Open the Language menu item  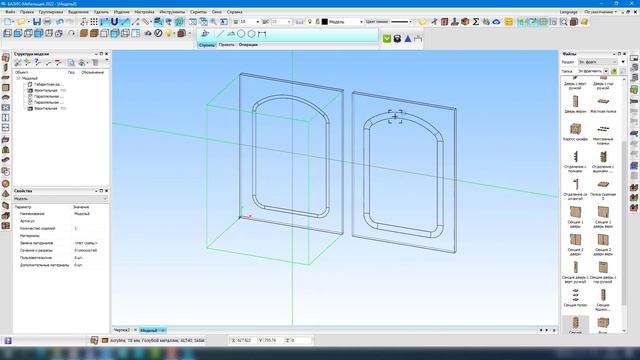pos(569,12)
